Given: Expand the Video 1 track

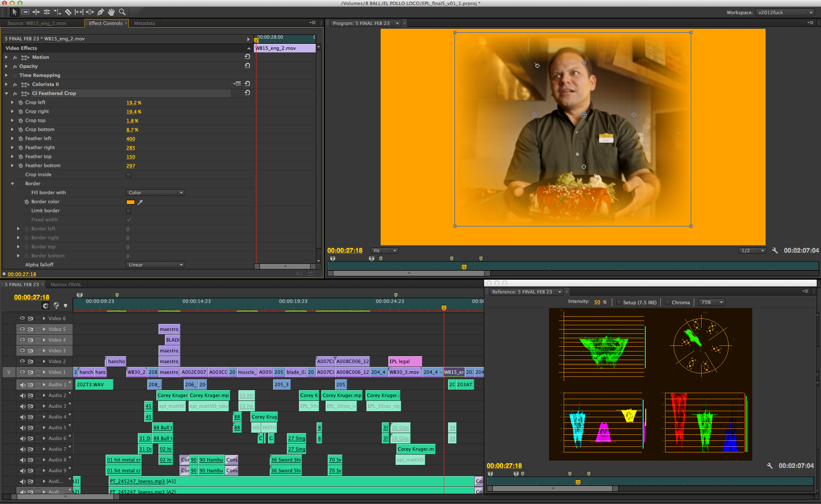Looking at the screenshot, I should point(44,372).
